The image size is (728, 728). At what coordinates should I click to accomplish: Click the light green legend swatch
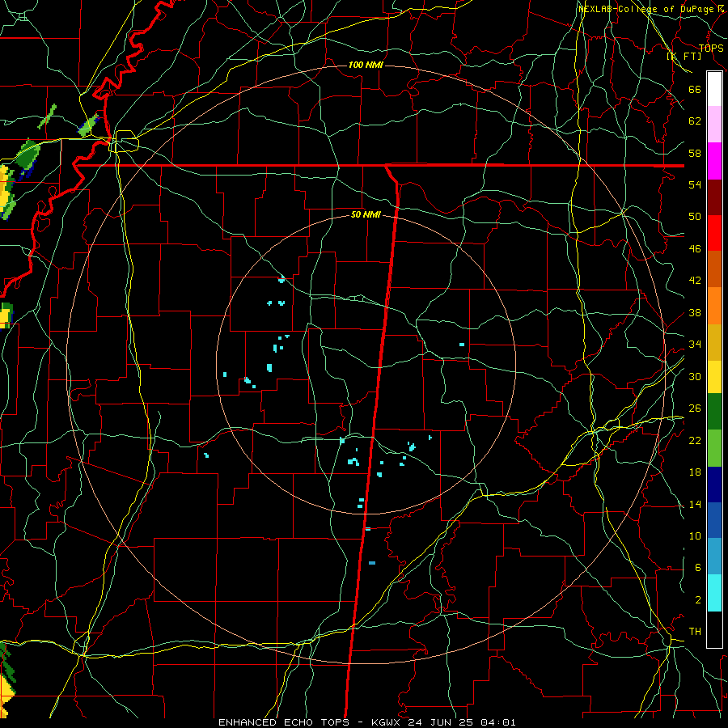pos(714,448)
